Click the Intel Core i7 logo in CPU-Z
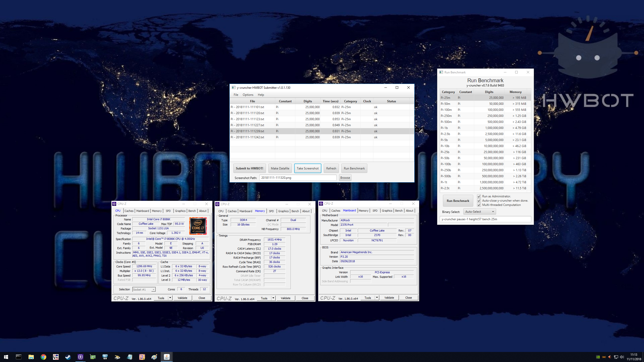Screen dimensions: 644x362 pyautogui.click(x=198, y=226)
